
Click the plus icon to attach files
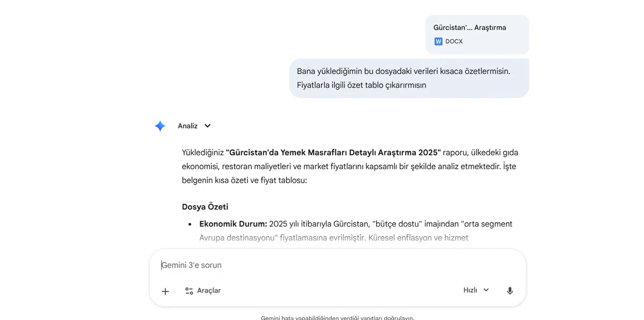[165, 291]
